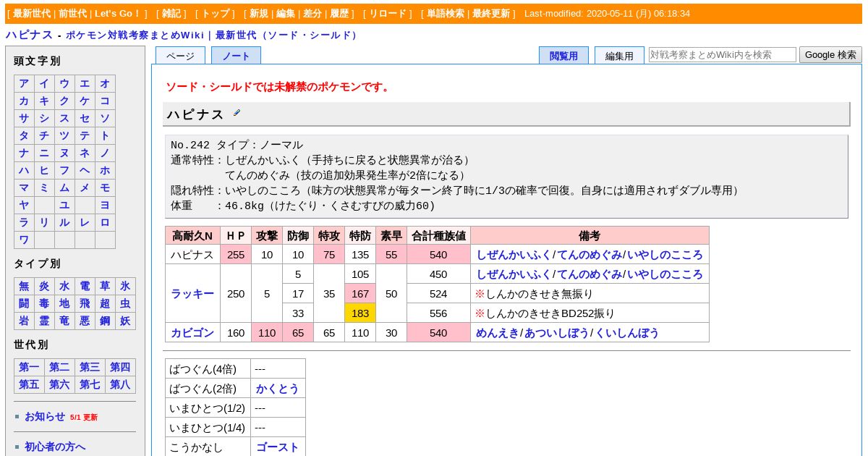Viewport: 868px width, 456px height.
Task: Open しぜんかいふく ability in ハピナス row
Action: coord(514,255)
